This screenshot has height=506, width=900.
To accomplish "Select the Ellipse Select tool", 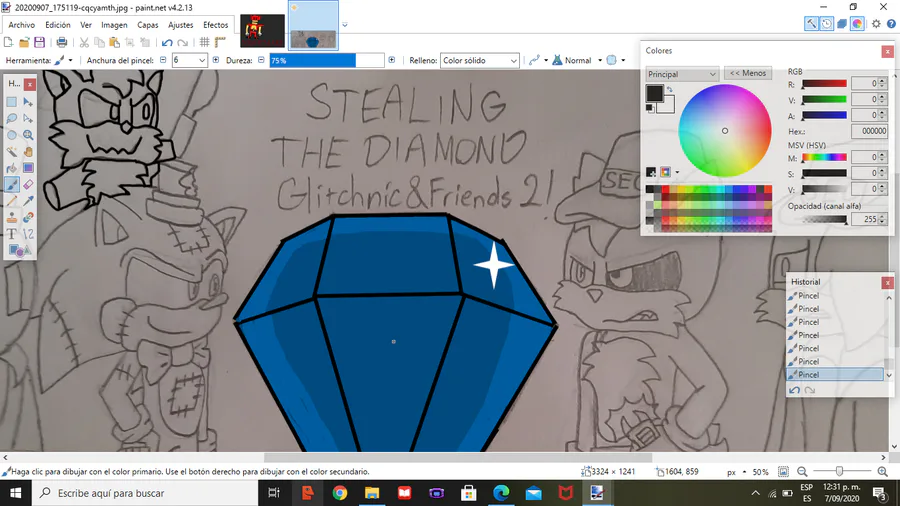I will 11,135.
